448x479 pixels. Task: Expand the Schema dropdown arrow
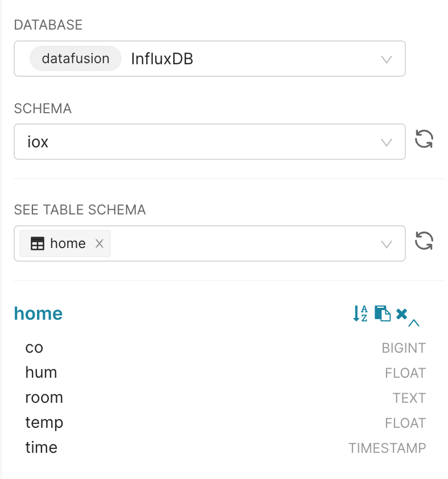coord(387,142)
